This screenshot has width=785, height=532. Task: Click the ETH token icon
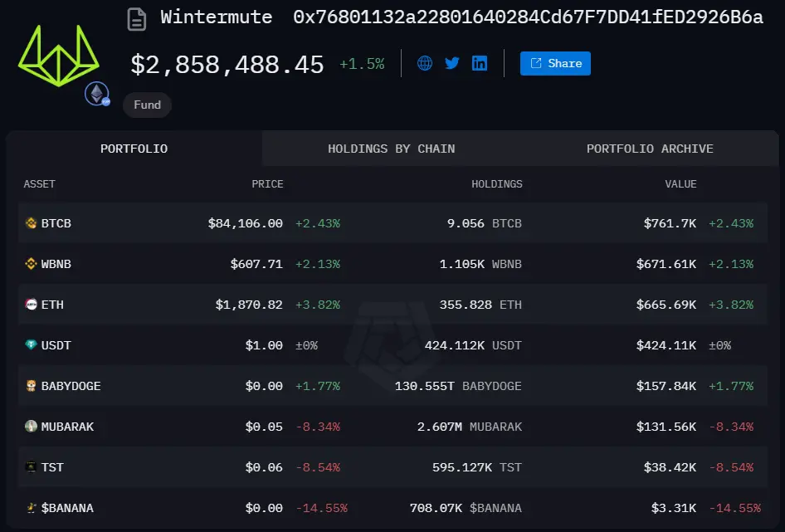32,305
